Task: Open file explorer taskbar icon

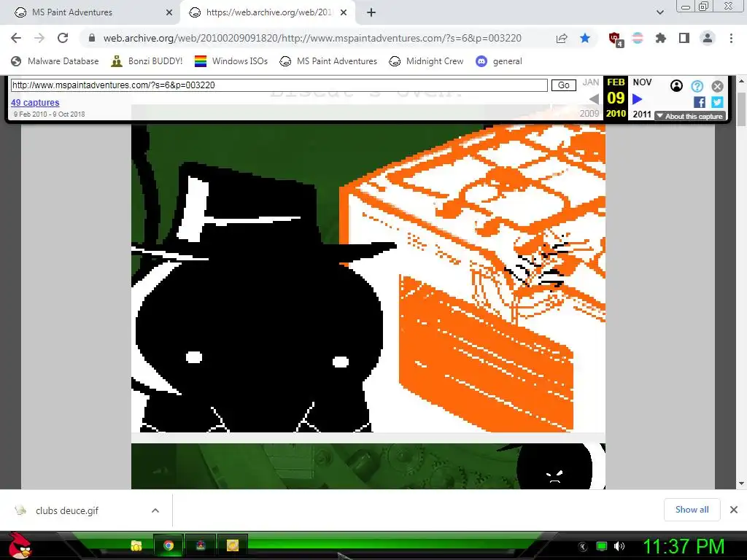Action: (x=136, y=545)
